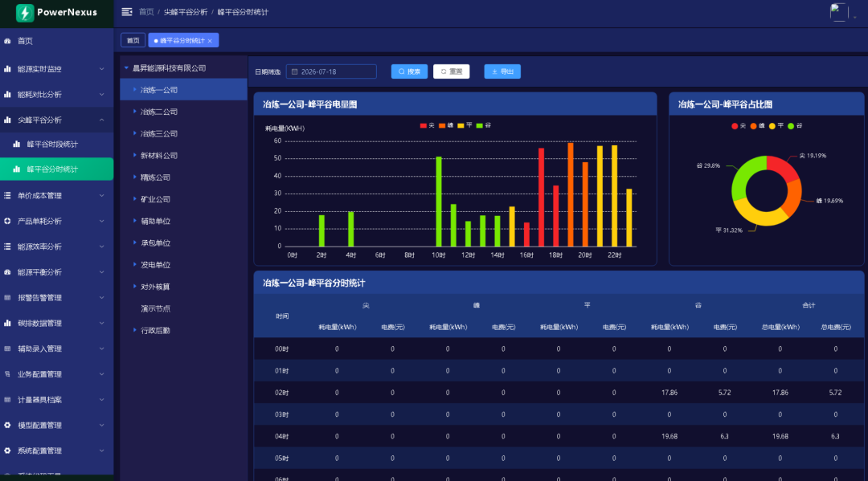Click the icon beside 报警告警管理
Image resolution: width=868 pixels, height=481 pixels.
point(8,297)
